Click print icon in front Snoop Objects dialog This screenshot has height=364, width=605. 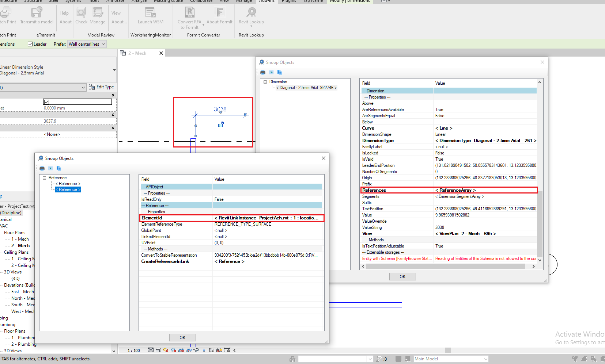pyautogui.click(x=42, y=168)
